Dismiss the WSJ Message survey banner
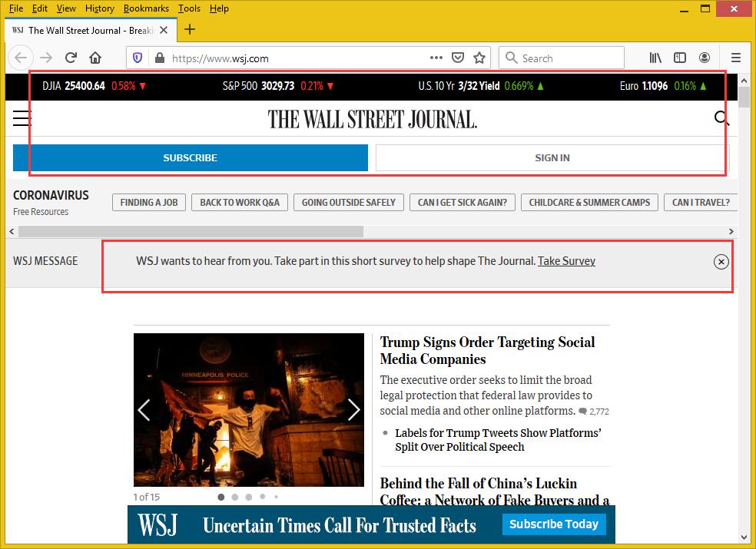Screen dimensions: 756x549 click(721, 262)
